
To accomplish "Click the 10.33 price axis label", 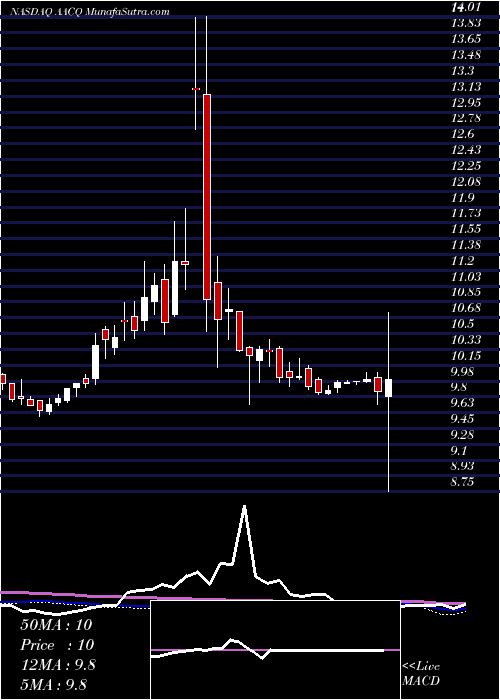I will (x=466, y=340).
